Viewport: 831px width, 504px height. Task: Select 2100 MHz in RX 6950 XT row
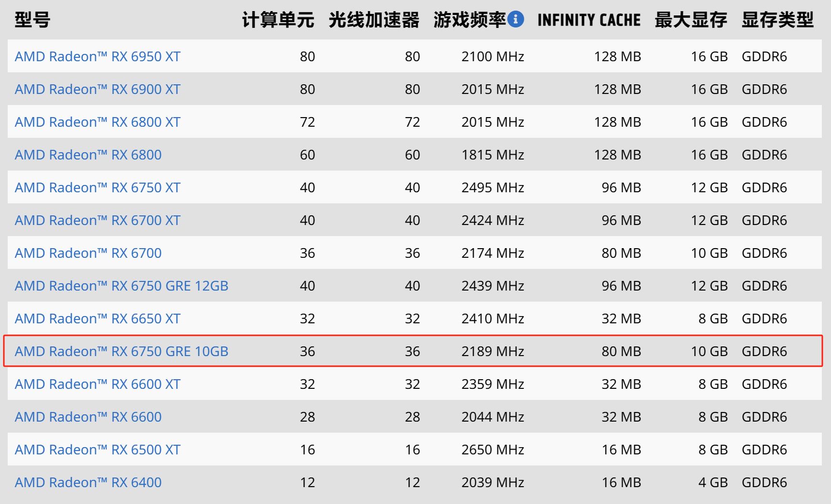click(x=493, y=56)
